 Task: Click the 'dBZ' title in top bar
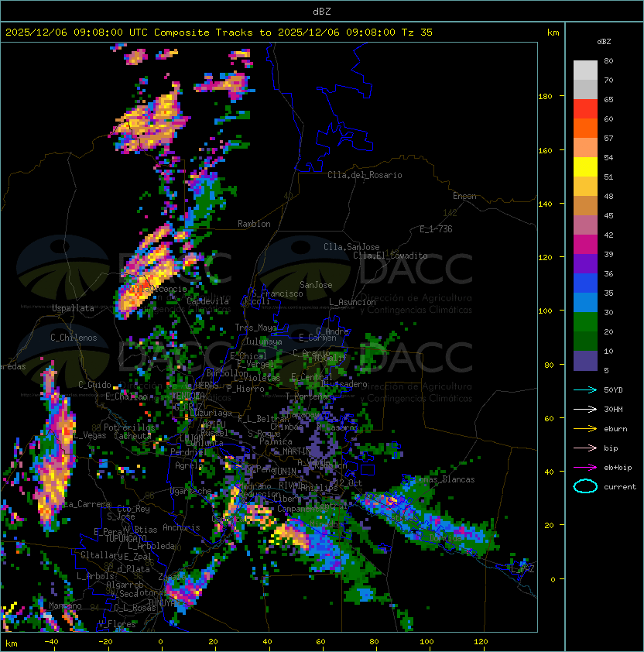(322, 11)
